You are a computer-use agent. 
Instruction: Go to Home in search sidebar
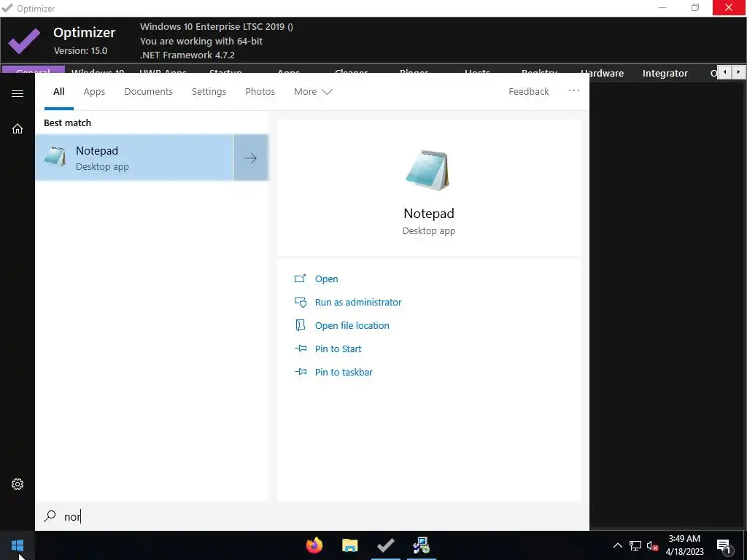(x=18, y=128)
